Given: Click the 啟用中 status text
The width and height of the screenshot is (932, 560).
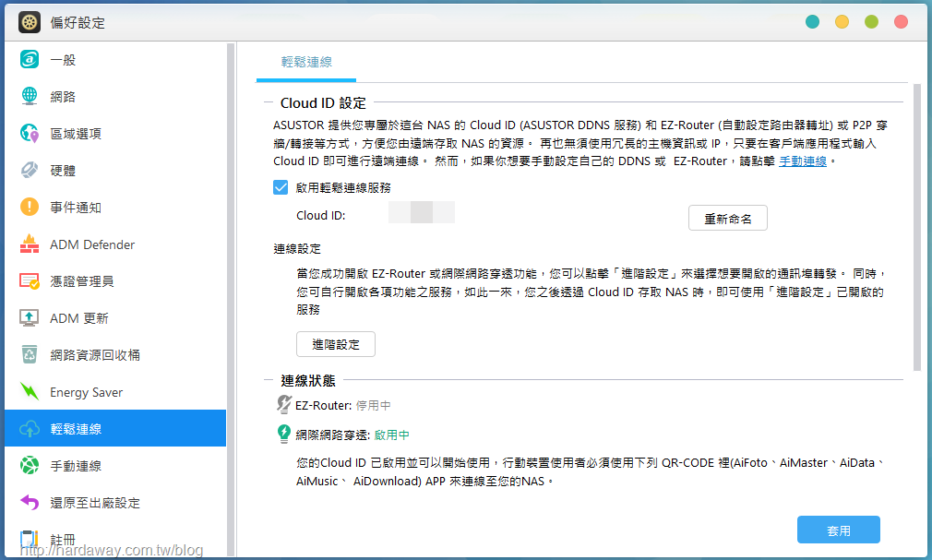Looking at the screenshot, I should [x=391, y=435].
